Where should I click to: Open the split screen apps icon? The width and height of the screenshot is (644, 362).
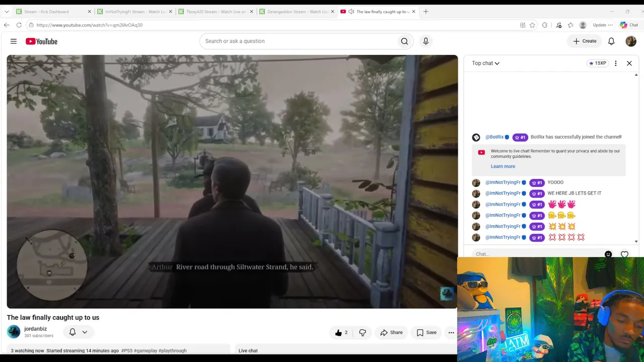(x=523, y=25)
